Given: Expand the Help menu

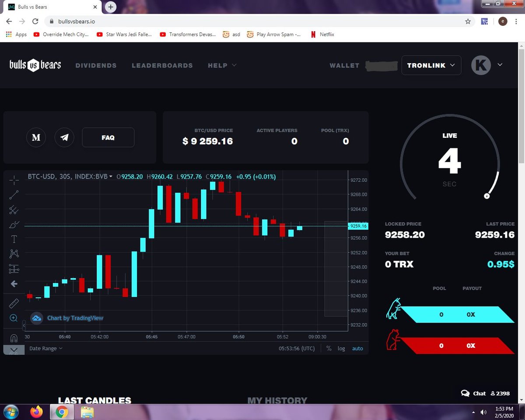Looking at the screenshot, I should point(222,65).
